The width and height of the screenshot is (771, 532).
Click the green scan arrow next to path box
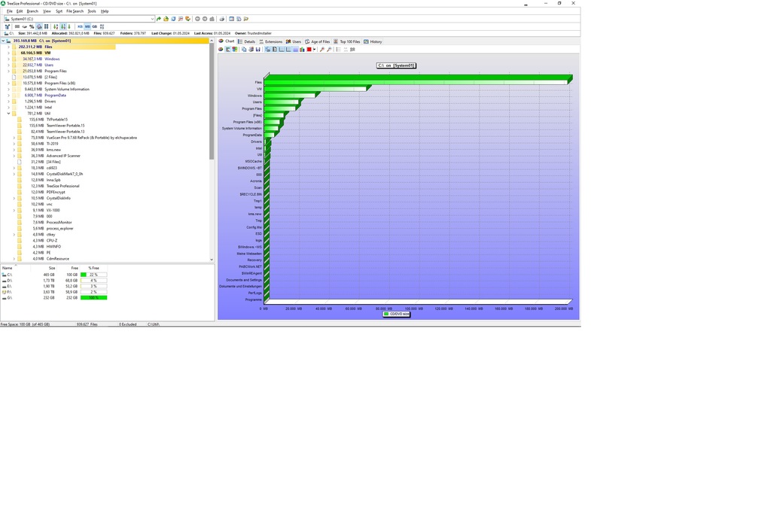coord(159,19)
